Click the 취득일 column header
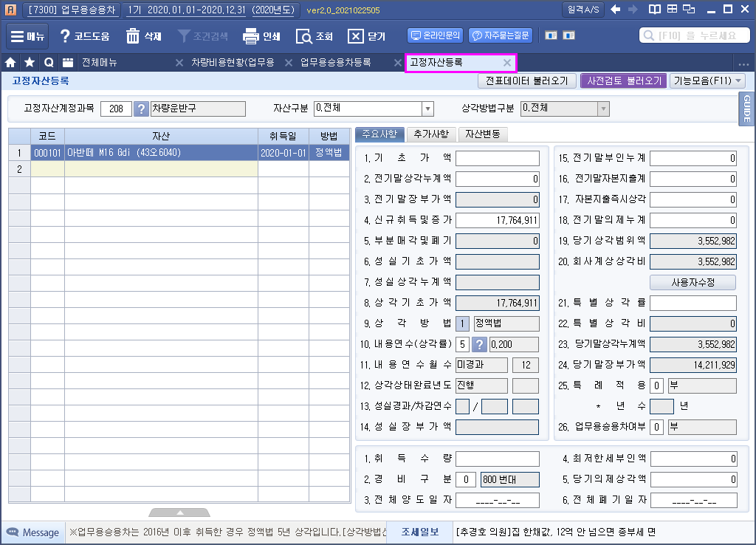 283,137
